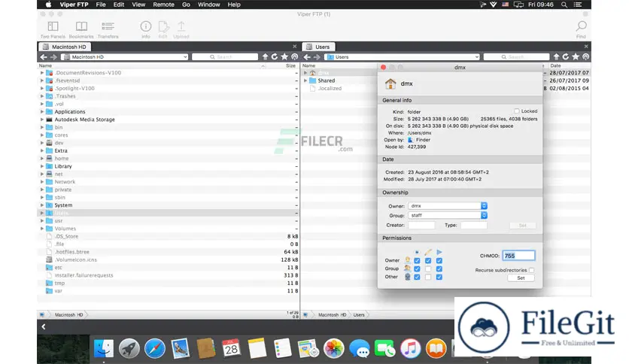Open Finder from the Dock
Image resolution: width=629 pixels, height=364 pixels.
pos(104,348)
